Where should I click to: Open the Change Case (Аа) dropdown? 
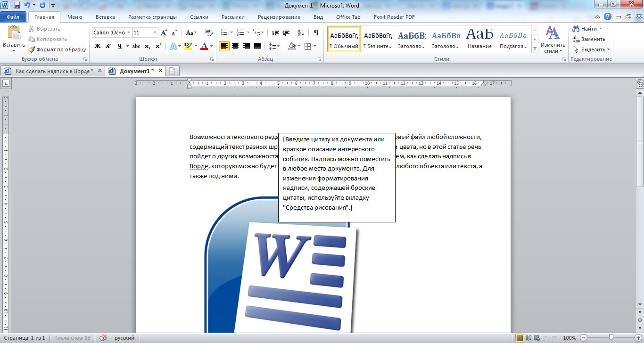[192, 33]
